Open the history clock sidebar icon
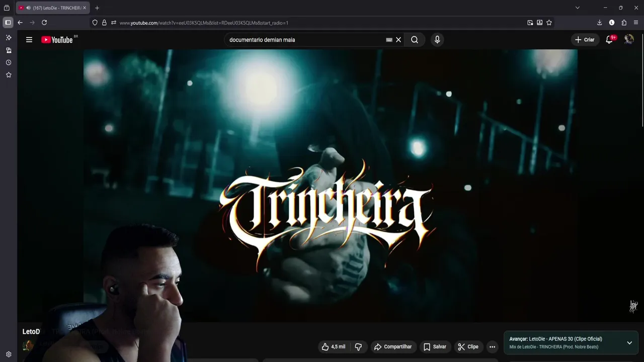 (x=9, y=62)
